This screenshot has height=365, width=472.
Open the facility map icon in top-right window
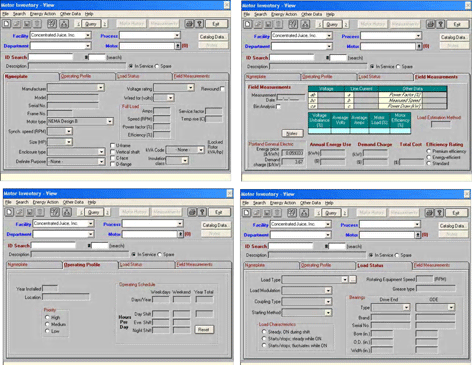tap(293, 24)
